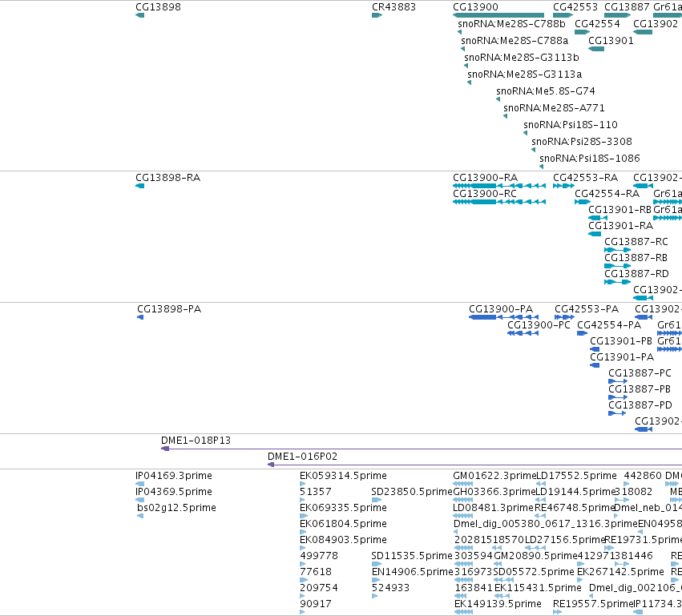Click the CG13901-PB protein
Image resolution: width=682 pixels, height=616 pixels.
[595, 349]
